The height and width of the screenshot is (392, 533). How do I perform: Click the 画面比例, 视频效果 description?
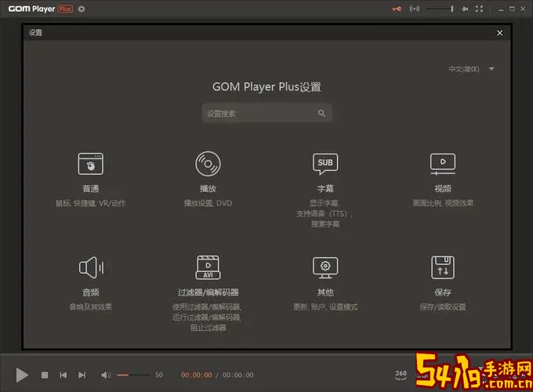click(x=443, y=203)
